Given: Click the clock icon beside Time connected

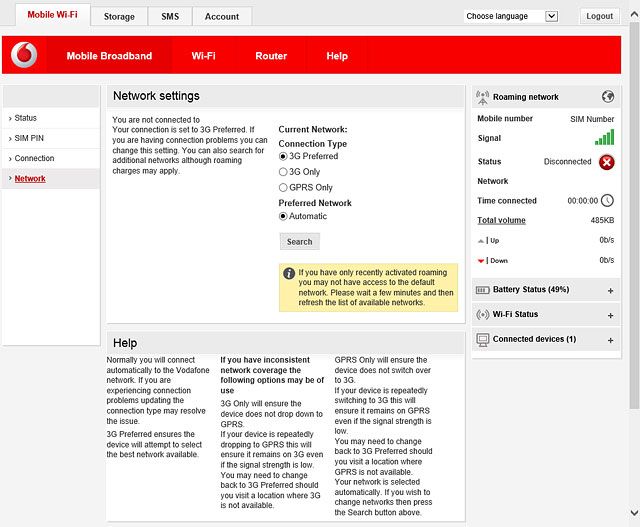Looking at the screenshot, I should tap(607, 200).
